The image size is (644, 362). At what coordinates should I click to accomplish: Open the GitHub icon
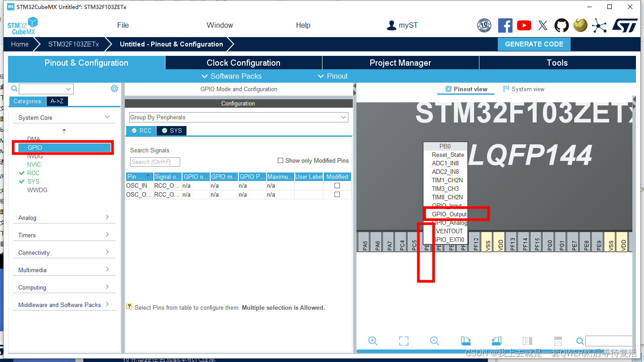(x=562, y=25)
